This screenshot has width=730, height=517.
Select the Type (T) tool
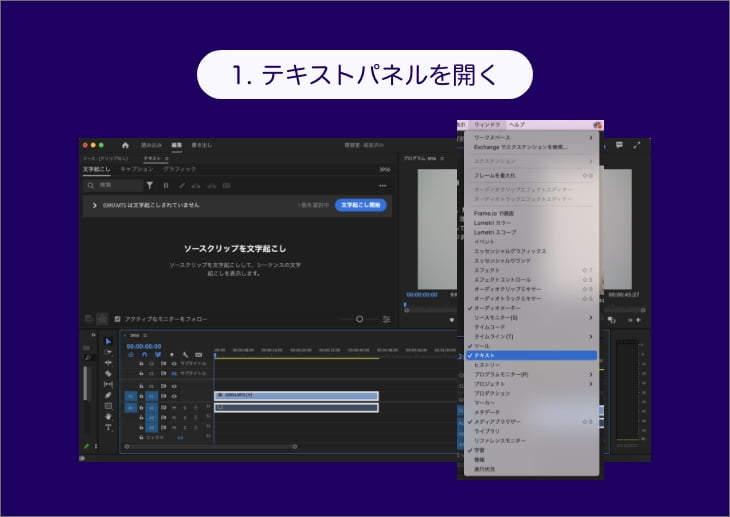(x=108, y=427)
